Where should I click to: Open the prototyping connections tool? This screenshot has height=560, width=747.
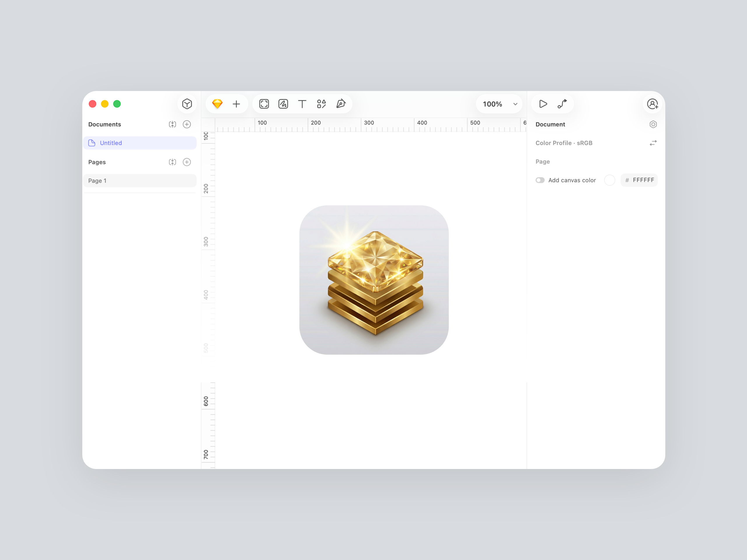(562, 104)
